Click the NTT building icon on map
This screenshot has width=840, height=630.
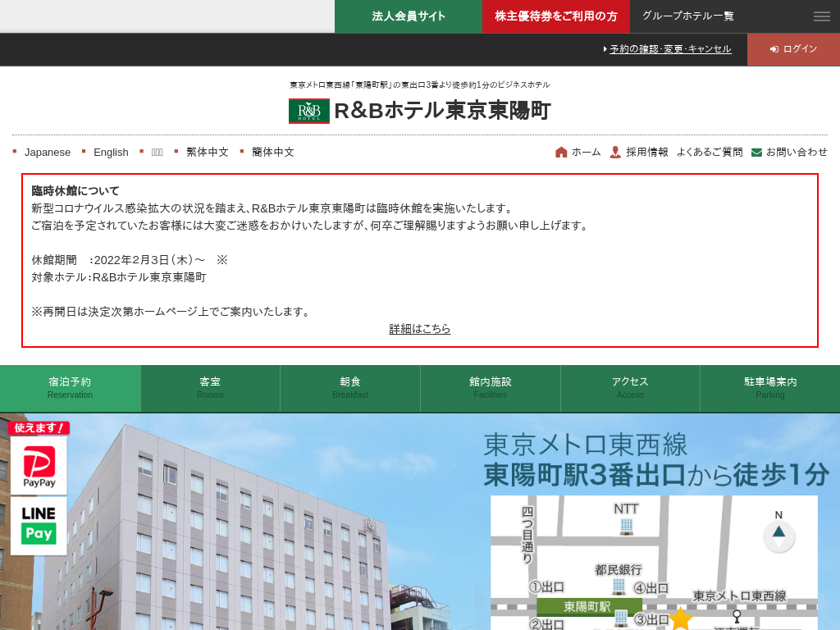tap(626, 527)
